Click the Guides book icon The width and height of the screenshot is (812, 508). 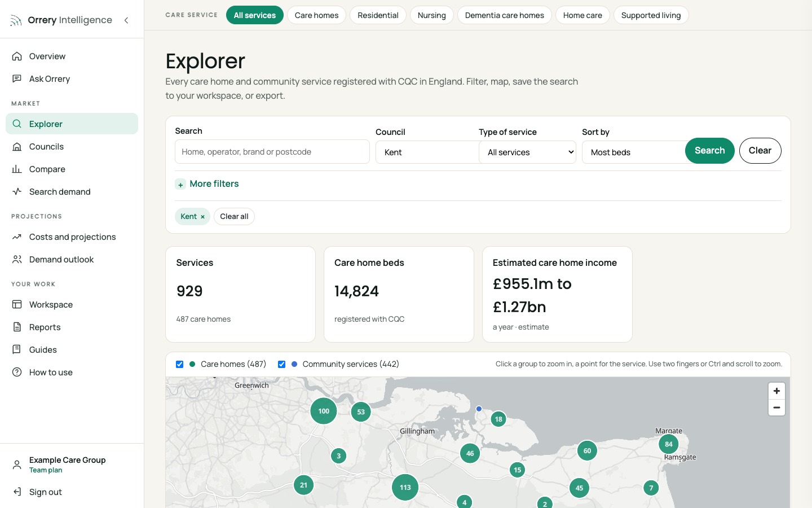tap(17, 350)
